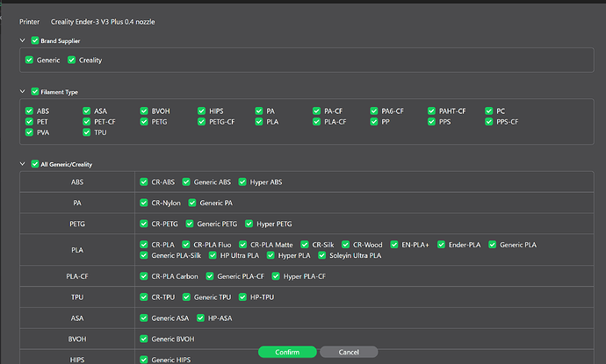Click the Cancel button
Image resolution: width=606 pixels, height=364 pixels.
click(x=349, y=352)
